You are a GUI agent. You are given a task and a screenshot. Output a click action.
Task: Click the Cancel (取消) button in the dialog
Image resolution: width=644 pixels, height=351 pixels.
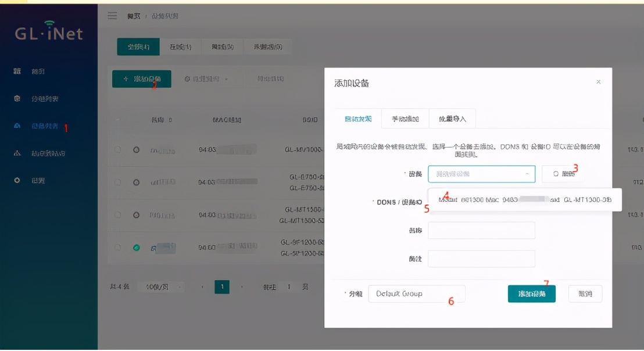tap(585, 293)
